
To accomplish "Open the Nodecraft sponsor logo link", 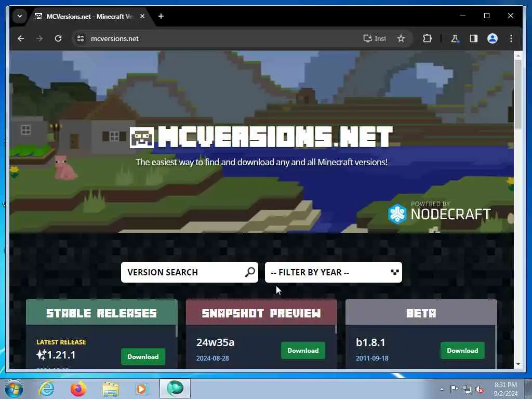I will 440,212.
